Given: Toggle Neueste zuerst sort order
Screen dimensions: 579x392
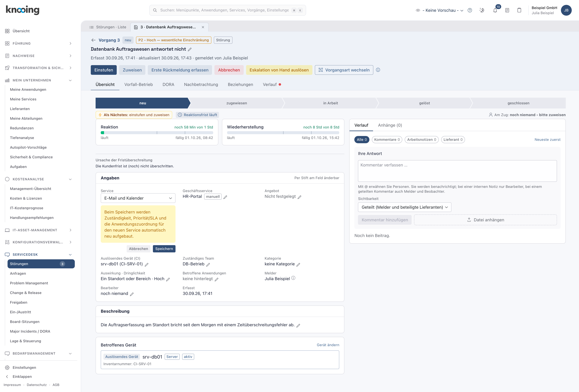Looking at the screenshot, I should (547, 140).
